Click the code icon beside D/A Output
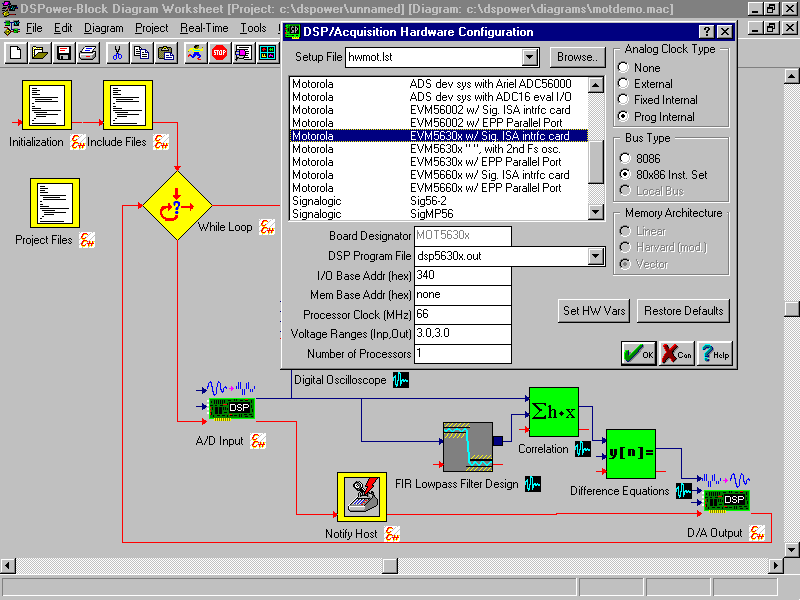Image resolution: width=800 pixels, height=600 pixels. point(757,533)
